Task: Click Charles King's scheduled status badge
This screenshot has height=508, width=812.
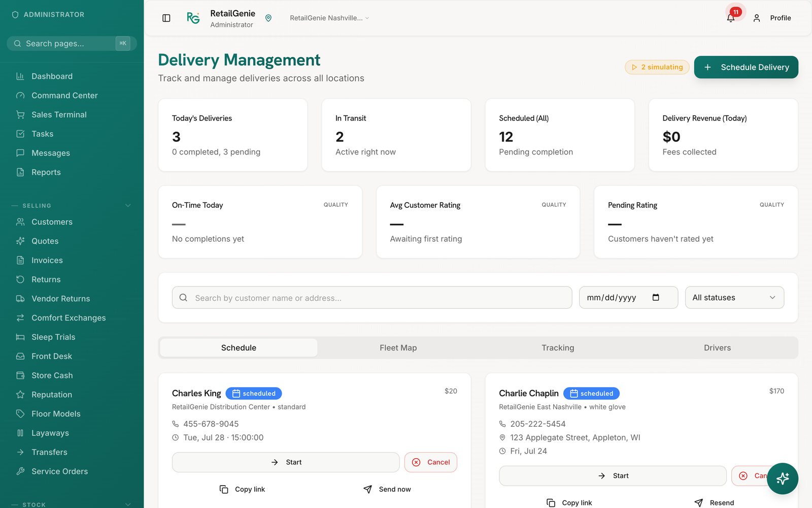Action: (254, 393)
